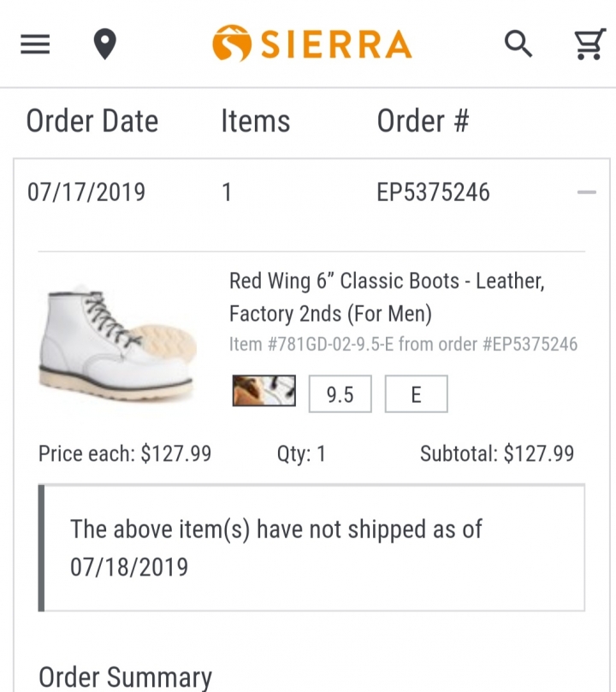Click the Order Date column header
The width and height of the screenshot is (616, 692).
point(92,121)
